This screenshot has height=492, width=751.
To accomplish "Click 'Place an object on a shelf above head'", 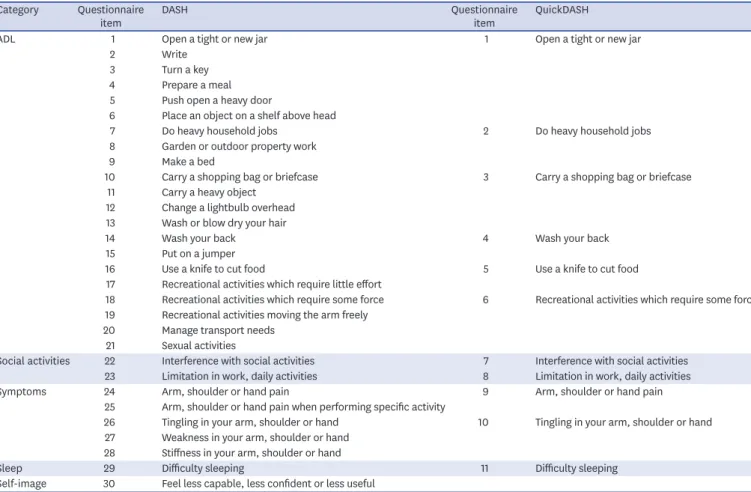I will 249,115.
